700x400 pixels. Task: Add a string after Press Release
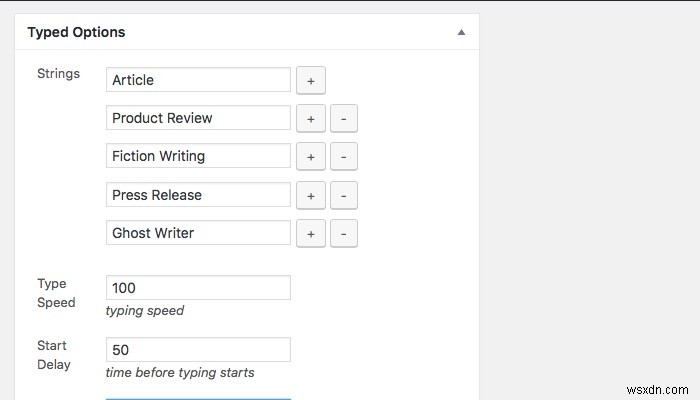coord(310,195)
